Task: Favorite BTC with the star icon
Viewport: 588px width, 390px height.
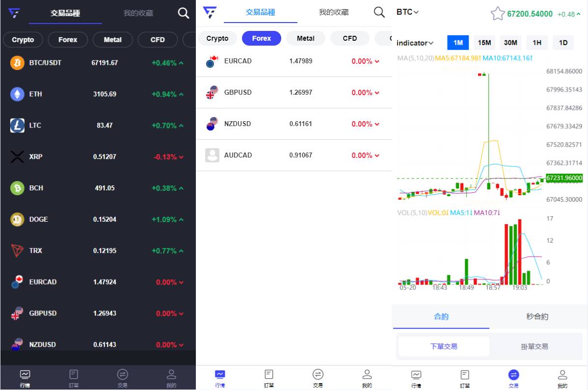Action: coord(497,14)
